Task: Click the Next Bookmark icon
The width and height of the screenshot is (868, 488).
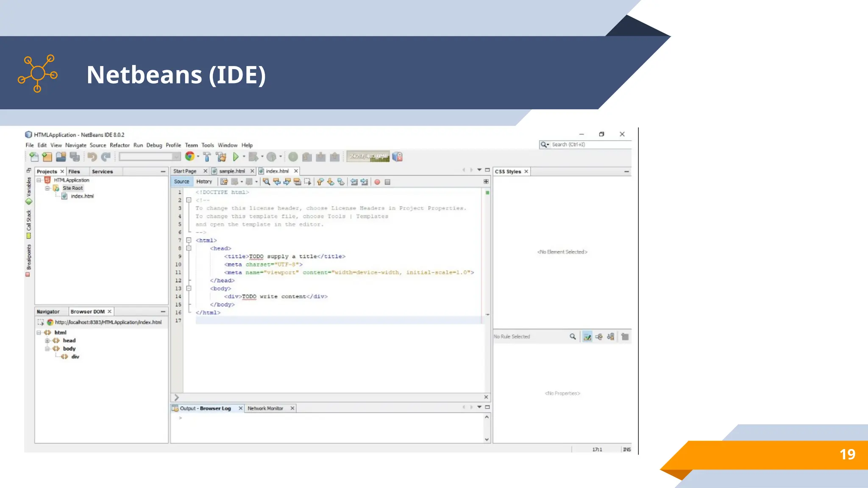Action: (x=331, y=182)
